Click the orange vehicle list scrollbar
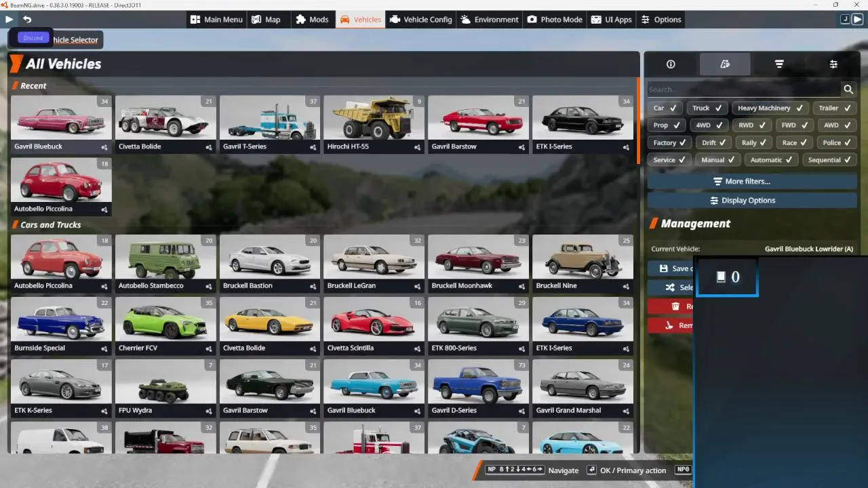The height and width of the screenshot is (488, 868). tap(638, 121)
